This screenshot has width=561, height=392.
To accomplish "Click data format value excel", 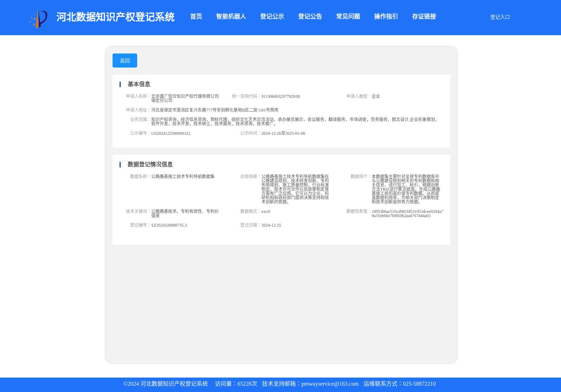I will [266, 211].
